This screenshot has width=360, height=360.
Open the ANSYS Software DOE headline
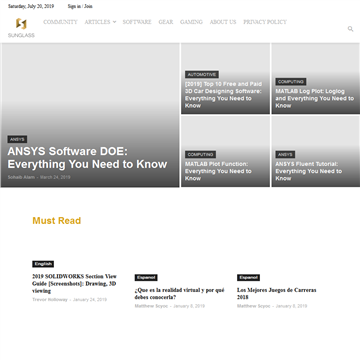pyautogui.click(x=87, y=158)
